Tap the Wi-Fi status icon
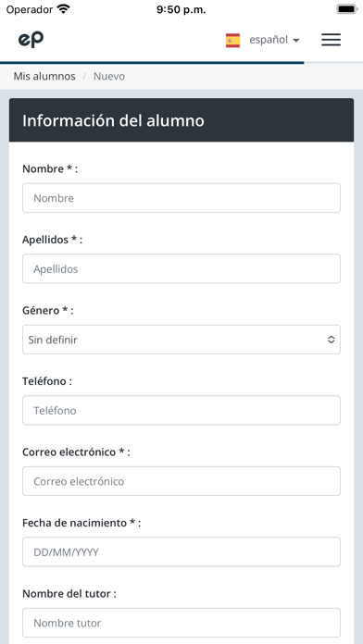 [63, 9]
